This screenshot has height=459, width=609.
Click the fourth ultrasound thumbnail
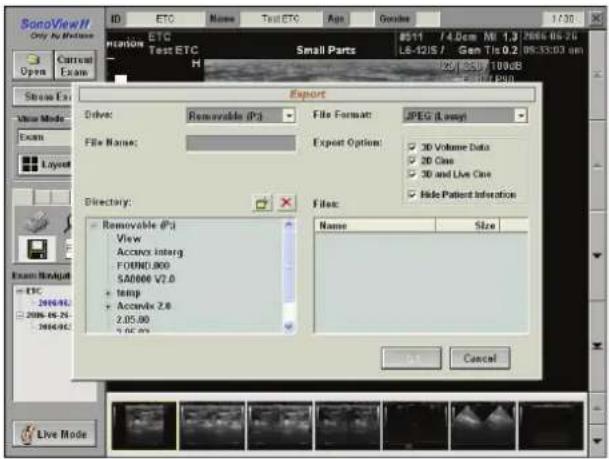(348, 426)
